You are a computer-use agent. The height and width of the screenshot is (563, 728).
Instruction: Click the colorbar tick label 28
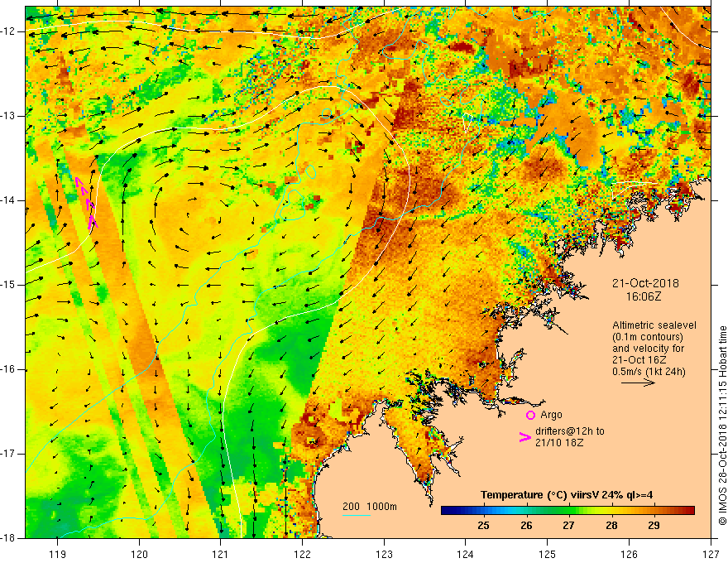pos(611,526)
